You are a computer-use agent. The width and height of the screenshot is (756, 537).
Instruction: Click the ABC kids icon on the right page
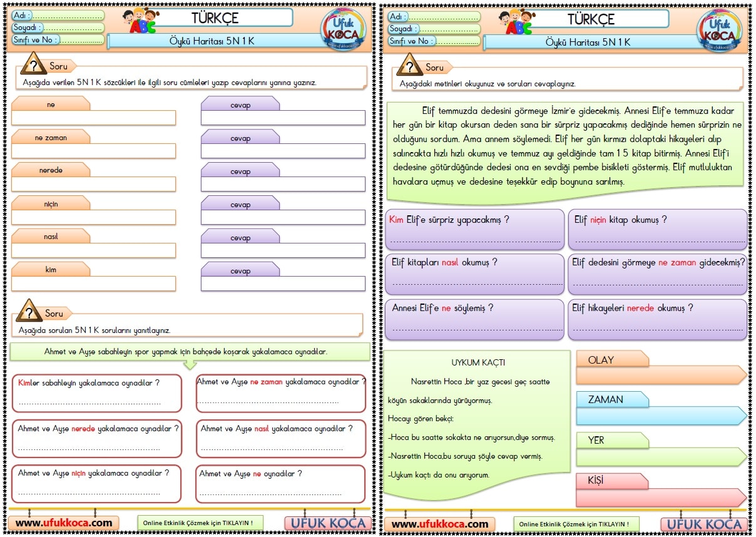516,21
